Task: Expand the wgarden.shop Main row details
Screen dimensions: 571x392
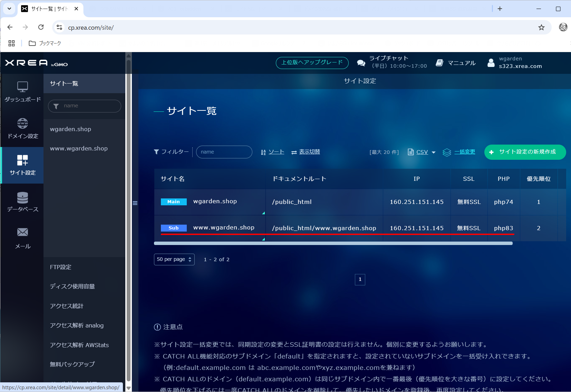Action: [263, 213]
